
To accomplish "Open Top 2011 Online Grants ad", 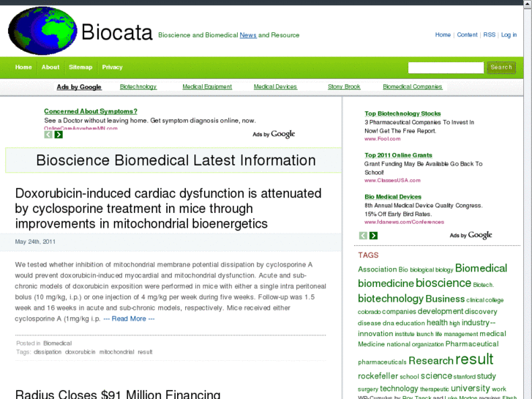I will (x=398, y=155).
